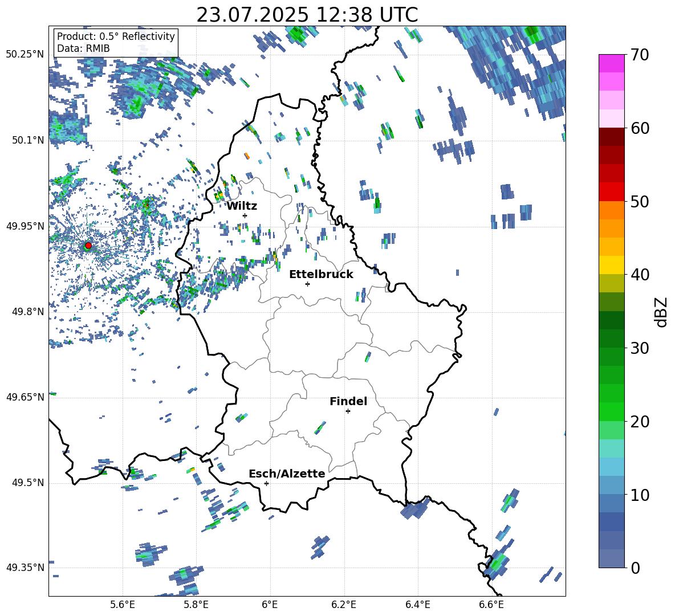Viewport: 675px width, 616px height.
Task: Click the 49.8°N latitude label
Action: [27, 312]
